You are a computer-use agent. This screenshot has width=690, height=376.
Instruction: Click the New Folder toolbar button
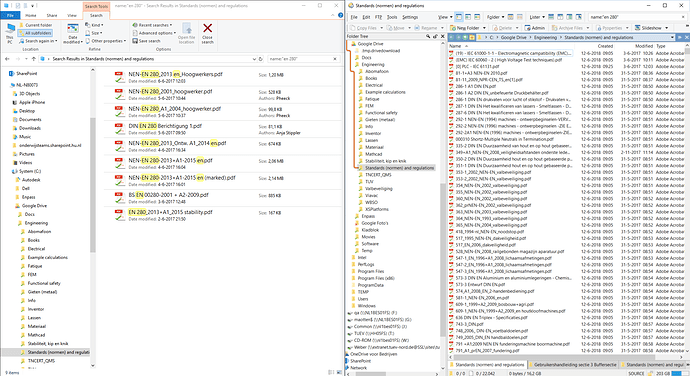pyautogui.click(x=463, y=28)
